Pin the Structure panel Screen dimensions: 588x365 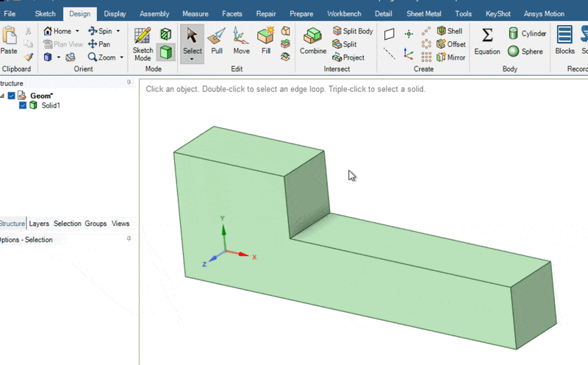[x=129, y=82]
